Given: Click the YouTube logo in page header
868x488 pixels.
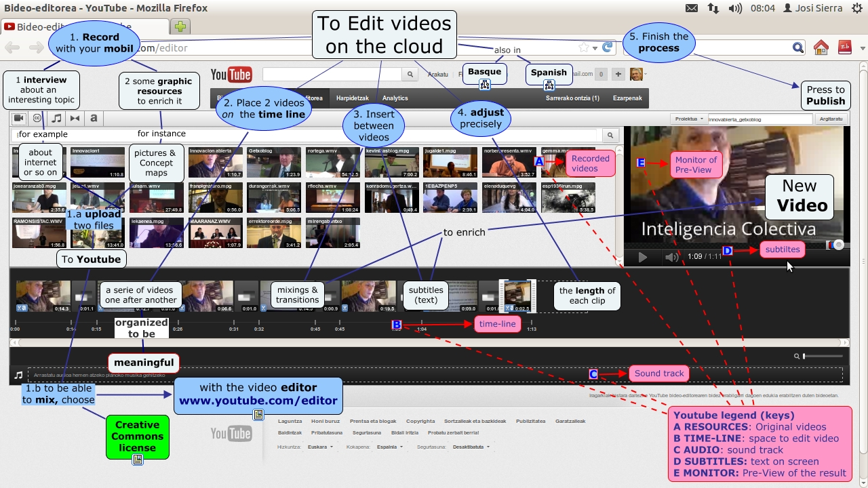Looking at the screenshot, I should click(x=231, y=75).
